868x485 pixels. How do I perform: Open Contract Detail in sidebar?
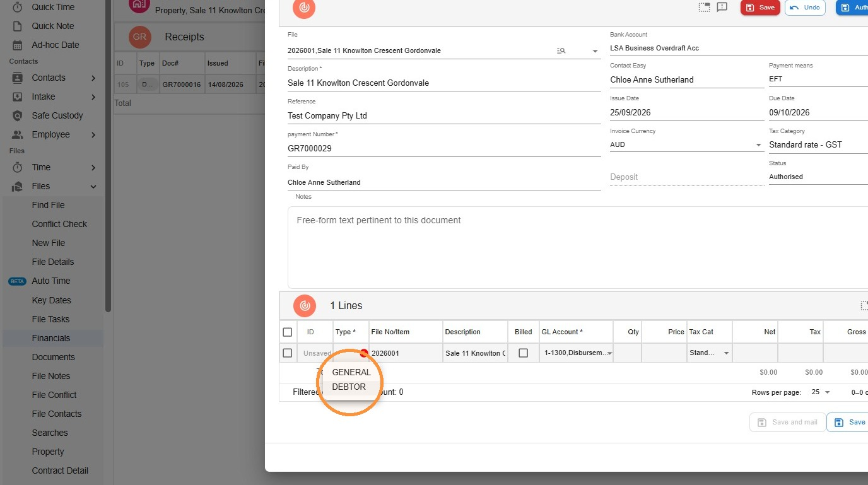click(60, 470)
